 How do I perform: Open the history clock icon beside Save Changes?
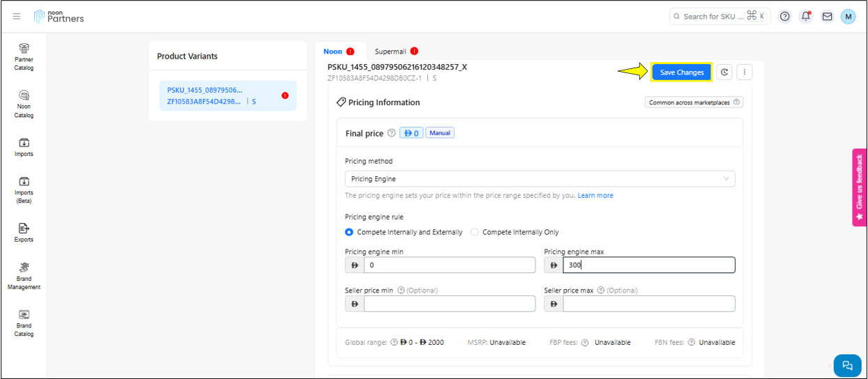724,72
